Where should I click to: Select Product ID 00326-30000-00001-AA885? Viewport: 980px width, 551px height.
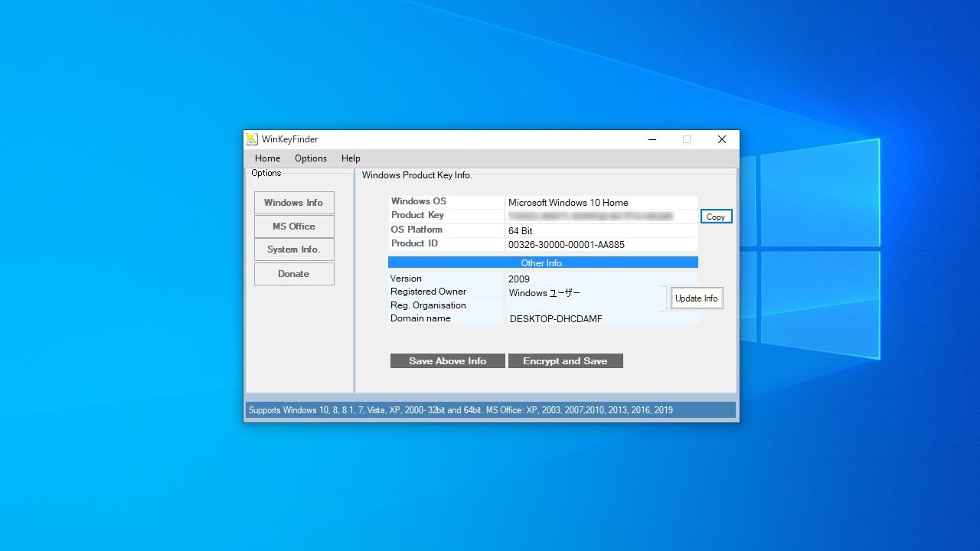[567, 245]
